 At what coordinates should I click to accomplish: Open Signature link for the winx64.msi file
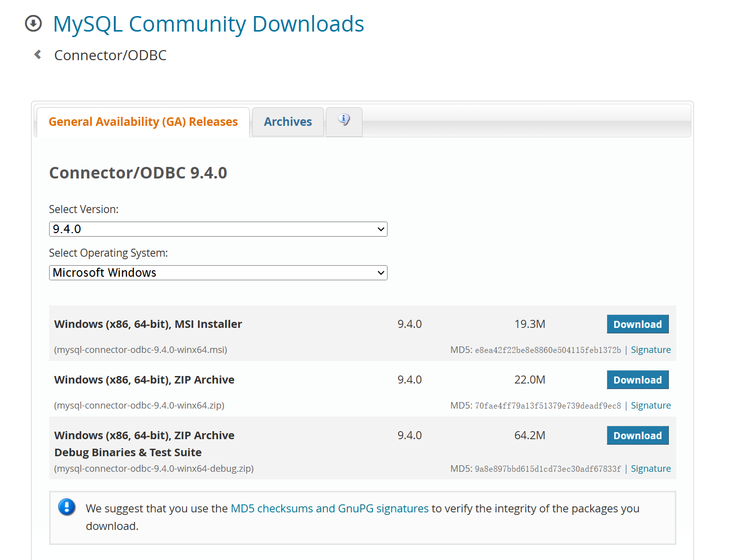point(651,350)
